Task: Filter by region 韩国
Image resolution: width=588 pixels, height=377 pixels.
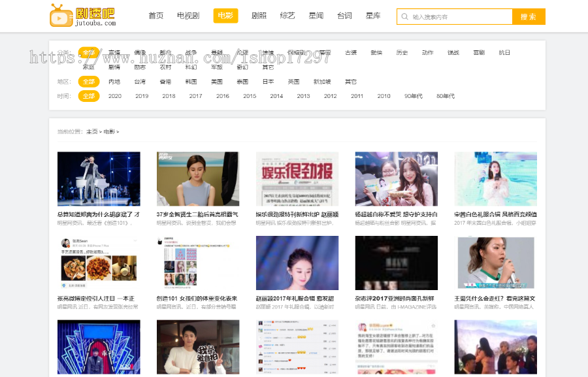Action: pyautogui.click(x=191, y=82)
